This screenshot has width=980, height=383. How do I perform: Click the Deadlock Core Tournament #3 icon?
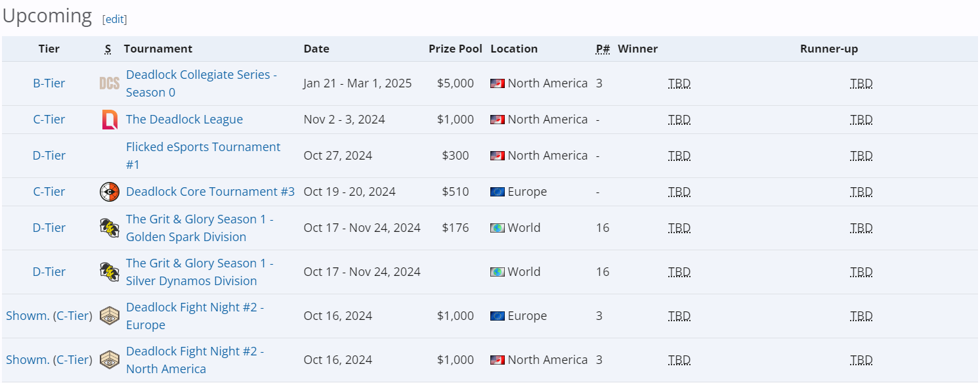pos(110,192)
